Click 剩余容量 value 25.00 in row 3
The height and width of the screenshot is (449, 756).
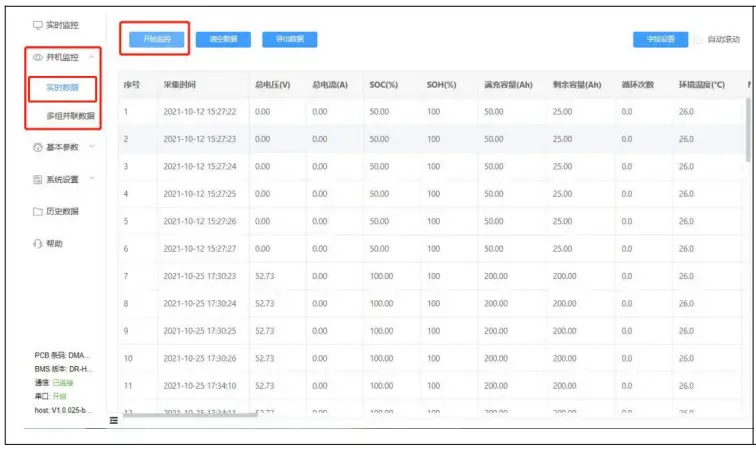point(562,167)
